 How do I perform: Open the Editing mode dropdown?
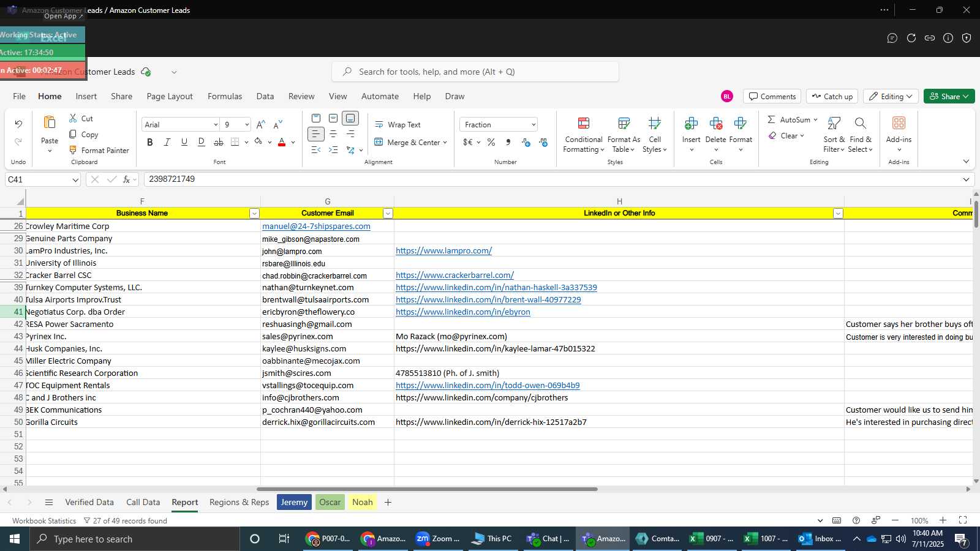pos(891,96)
